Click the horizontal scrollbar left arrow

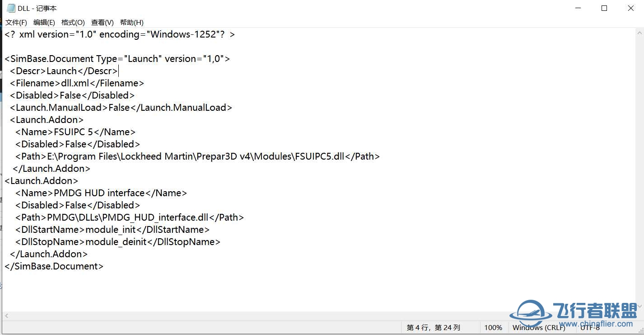pos(7,316)
